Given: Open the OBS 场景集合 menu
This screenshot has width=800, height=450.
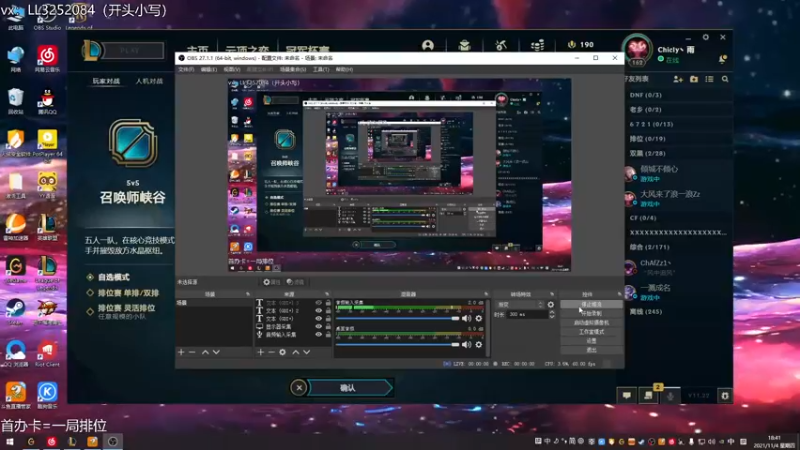Looking at the screenshot, I should (x=293, y=69).
